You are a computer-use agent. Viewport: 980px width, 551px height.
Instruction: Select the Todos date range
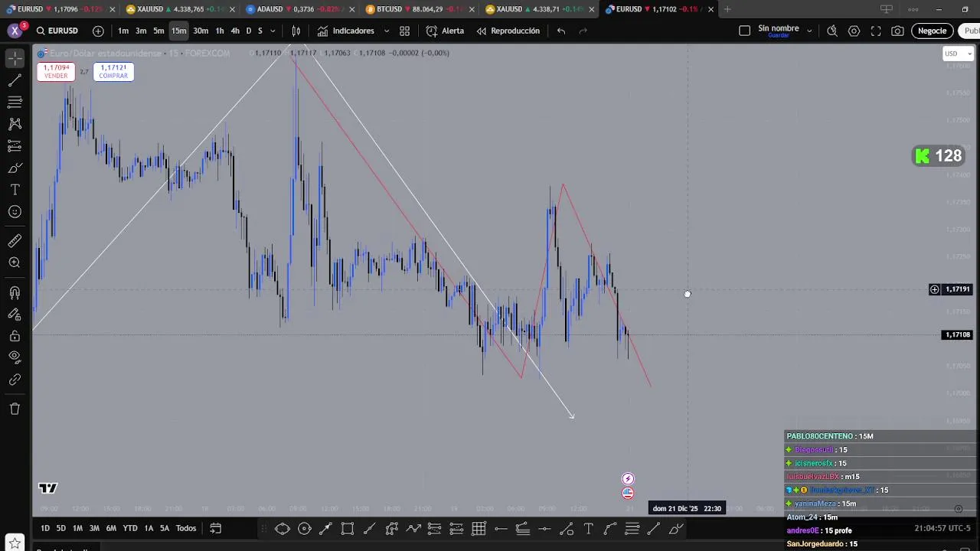click(186, 528)
